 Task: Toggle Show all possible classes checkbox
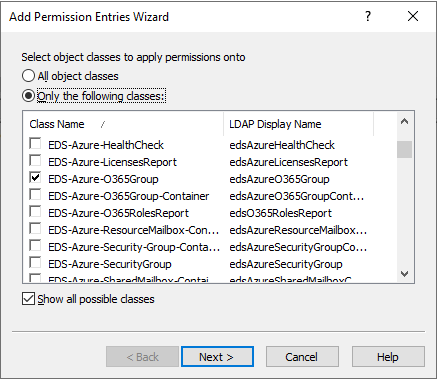[x=28, y=299]
